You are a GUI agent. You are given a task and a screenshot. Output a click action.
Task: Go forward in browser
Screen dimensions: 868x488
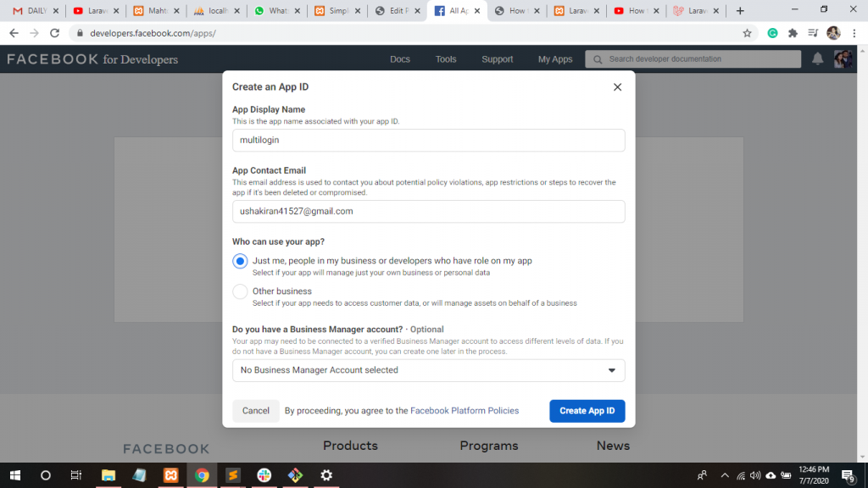click(x=34, y=33)
